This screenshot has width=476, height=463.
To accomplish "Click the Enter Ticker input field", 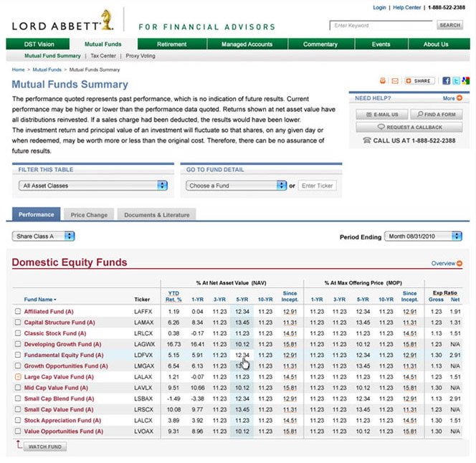I will tap(318, 186).
